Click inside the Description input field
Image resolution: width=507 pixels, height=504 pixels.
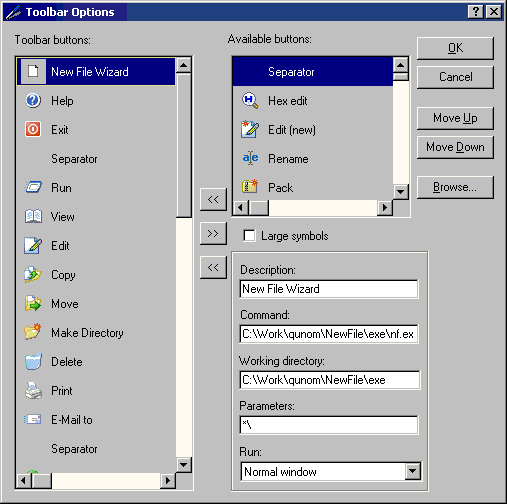329,289
